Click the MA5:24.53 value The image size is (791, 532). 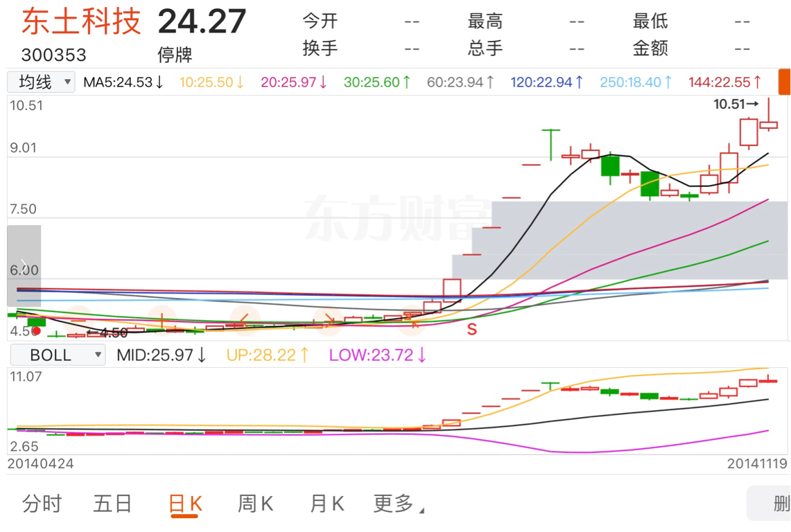tap(123, 82)
